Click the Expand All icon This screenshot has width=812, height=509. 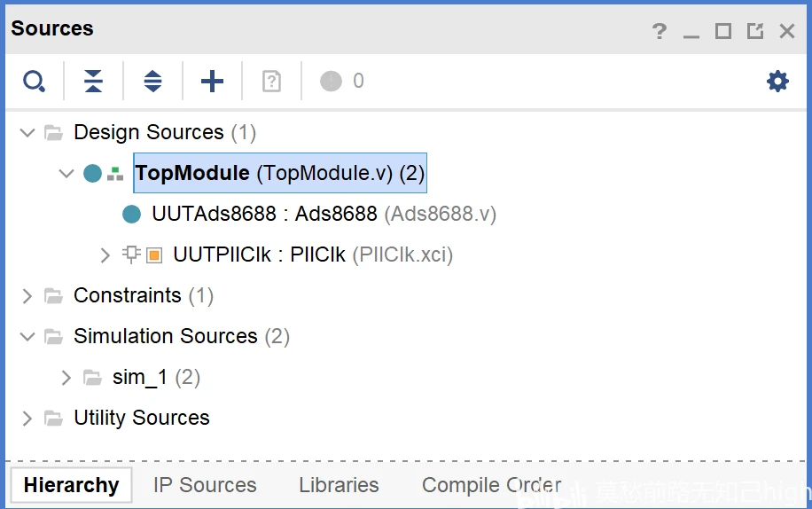(x=152, y=82)
